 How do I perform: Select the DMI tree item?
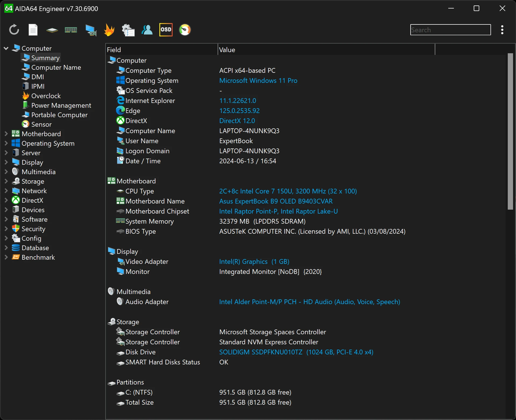tap(33, 77)
